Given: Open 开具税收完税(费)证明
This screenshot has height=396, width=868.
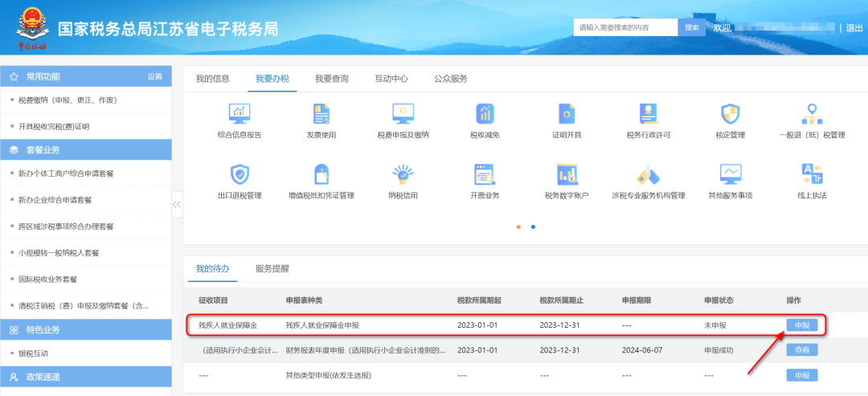Looking at the screenshot, I should tap(54, 127).
